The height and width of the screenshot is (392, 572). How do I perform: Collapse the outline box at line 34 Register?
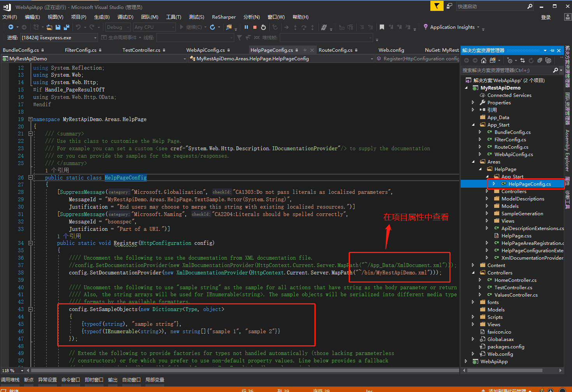point(30,243)
